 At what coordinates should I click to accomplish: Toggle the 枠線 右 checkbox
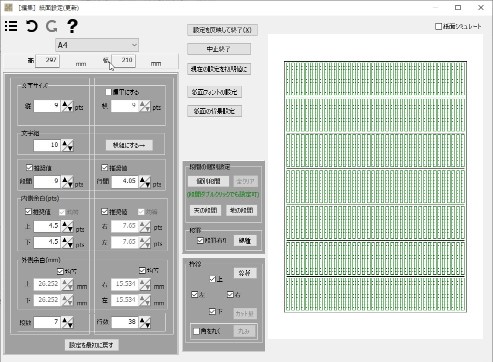click(230, 295)
